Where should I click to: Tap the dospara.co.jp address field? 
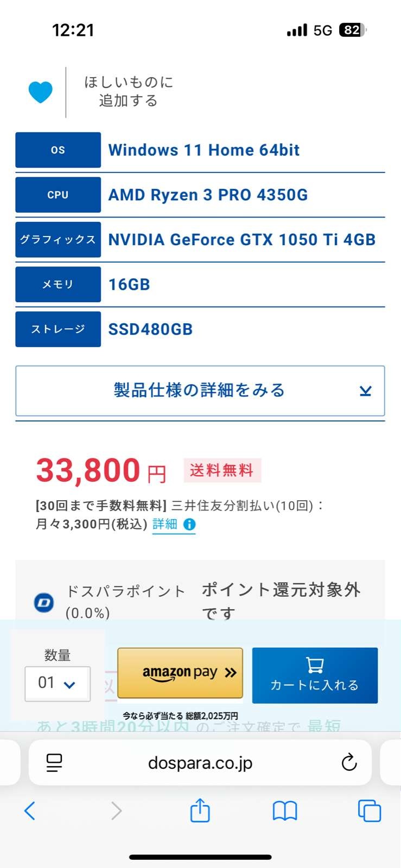200,763
